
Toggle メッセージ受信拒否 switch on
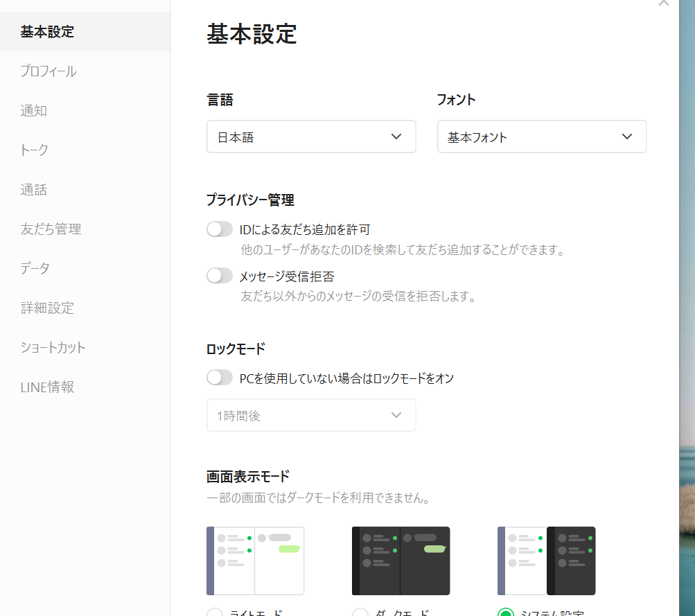(220, 276)
